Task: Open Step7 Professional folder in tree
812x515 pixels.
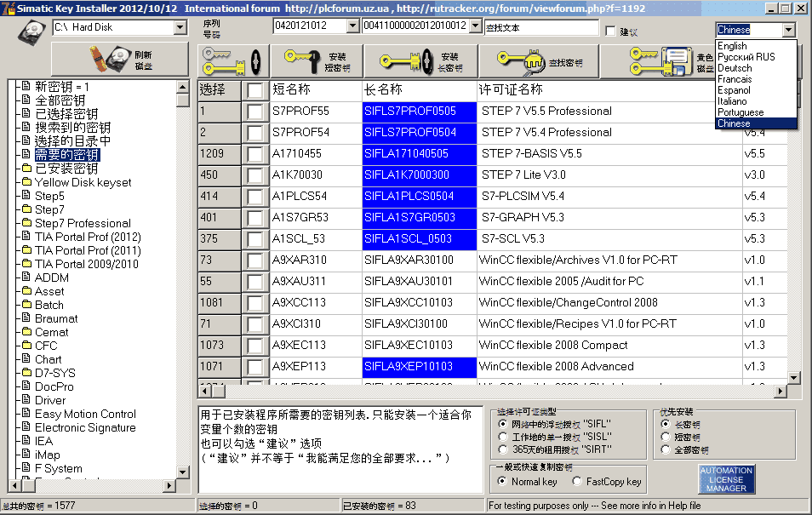Action: click(83, 223)
